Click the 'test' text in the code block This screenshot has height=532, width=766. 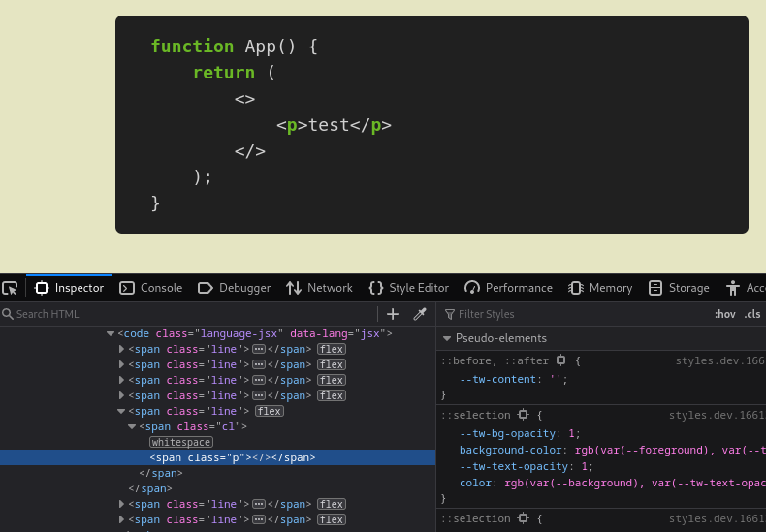[x=329, y=125]
